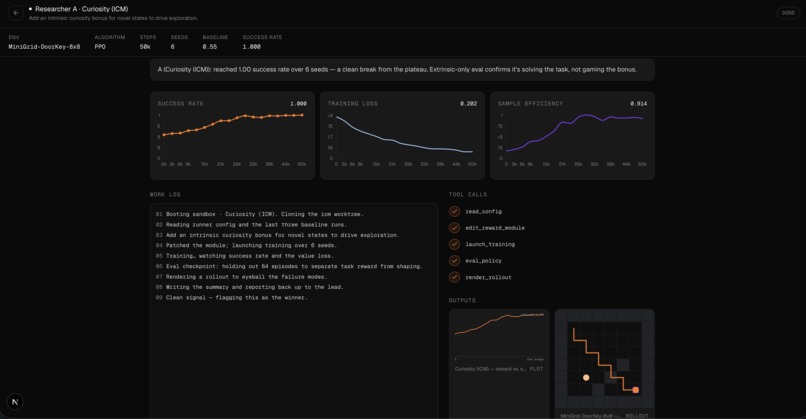The height and width of the screenshot is (419, 806).
Task: Click the 0.914 sample efficiency value
Action: (638, 104)
